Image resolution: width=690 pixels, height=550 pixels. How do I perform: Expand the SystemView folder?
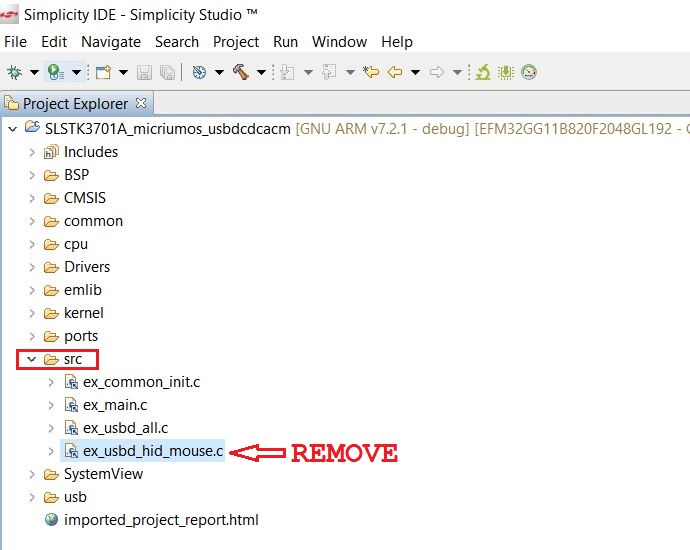(32, 474)
